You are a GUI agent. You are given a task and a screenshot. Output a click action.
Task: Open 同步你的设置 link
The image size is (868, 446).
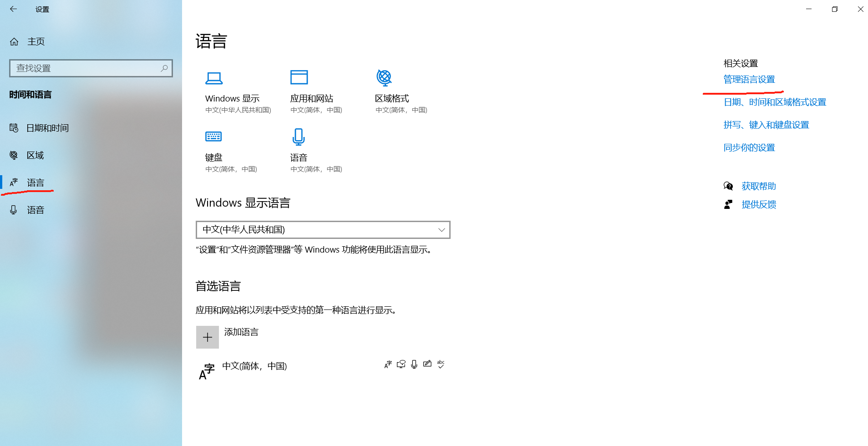click(749, 147)
